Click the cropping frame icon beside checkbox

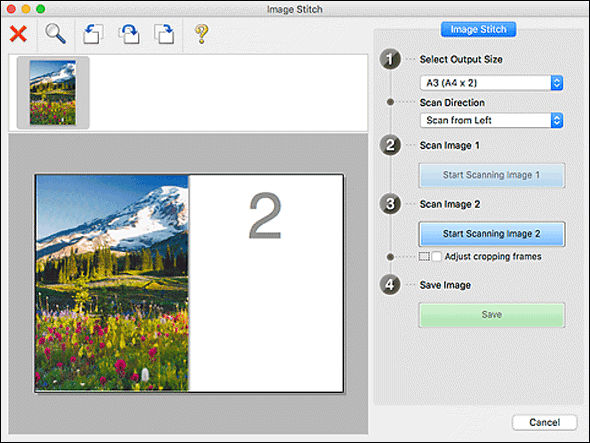point(424,257)
